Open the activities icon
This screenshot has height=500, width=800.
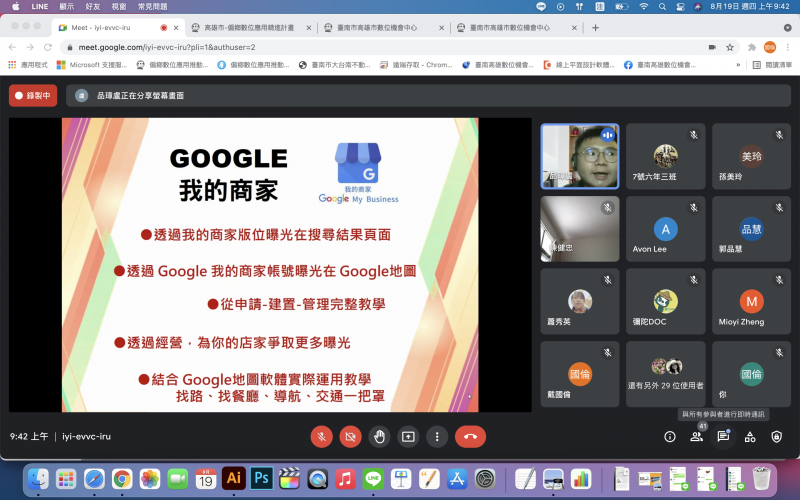(x=750, y=437)
